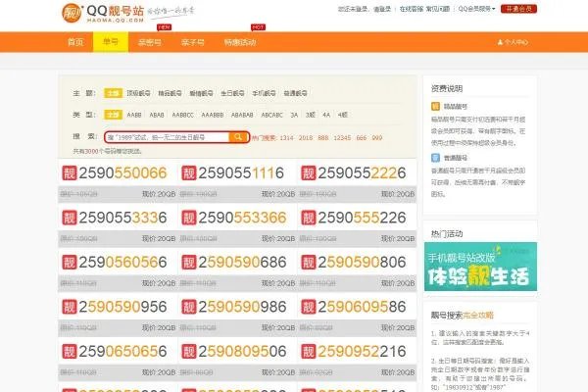Select number 2590952216
This screenshot has height=392, width=588.
[x=362, y=352]
